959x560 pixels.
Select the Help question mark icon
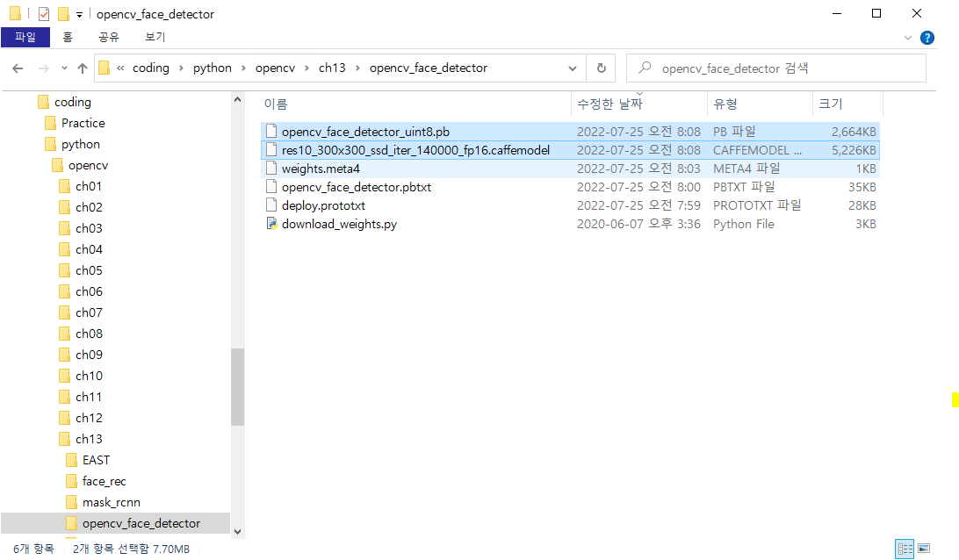pyautogui.click(x=928, y=37)
